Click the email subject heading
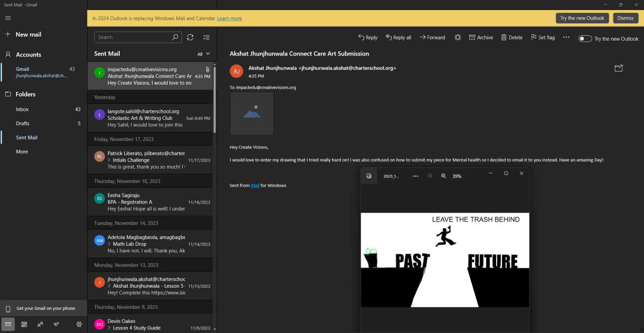 pos(299,53)
